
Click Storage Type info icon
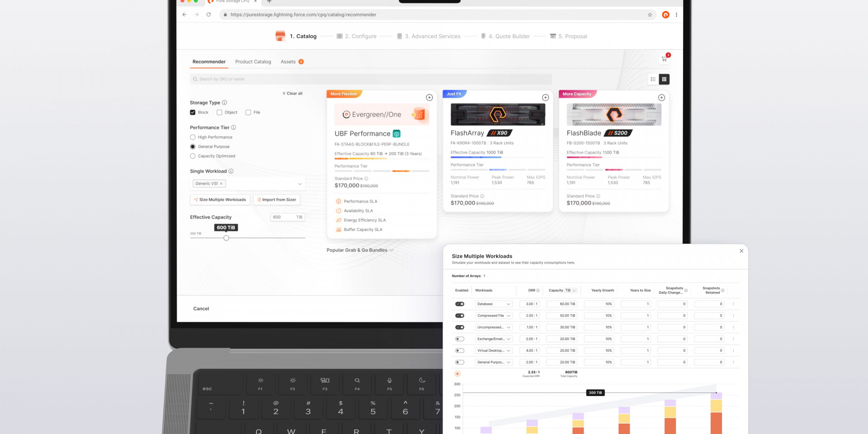(225, 103)
